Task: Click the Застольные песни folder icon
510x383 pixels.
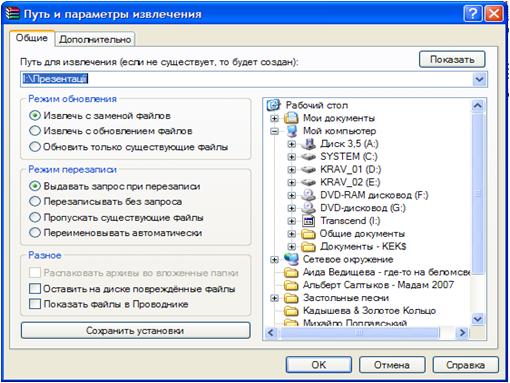Action: (291, 298)
